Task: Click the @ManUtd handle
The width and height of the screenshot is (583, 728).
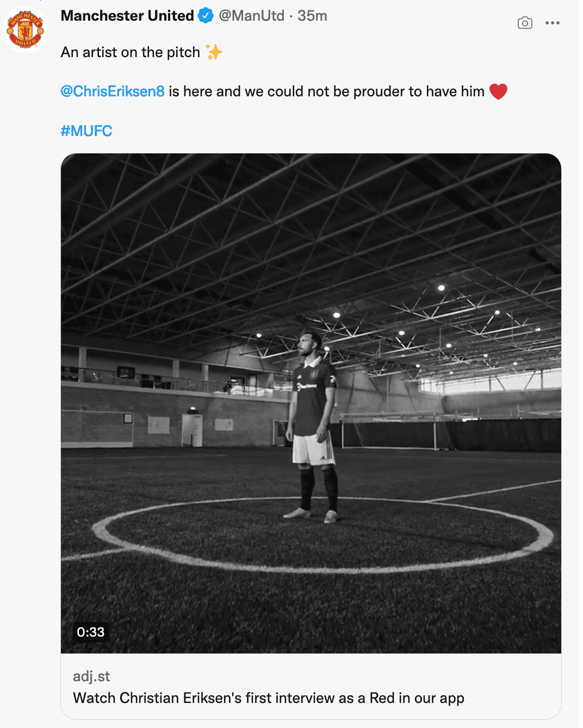Action: click(251, 16)
